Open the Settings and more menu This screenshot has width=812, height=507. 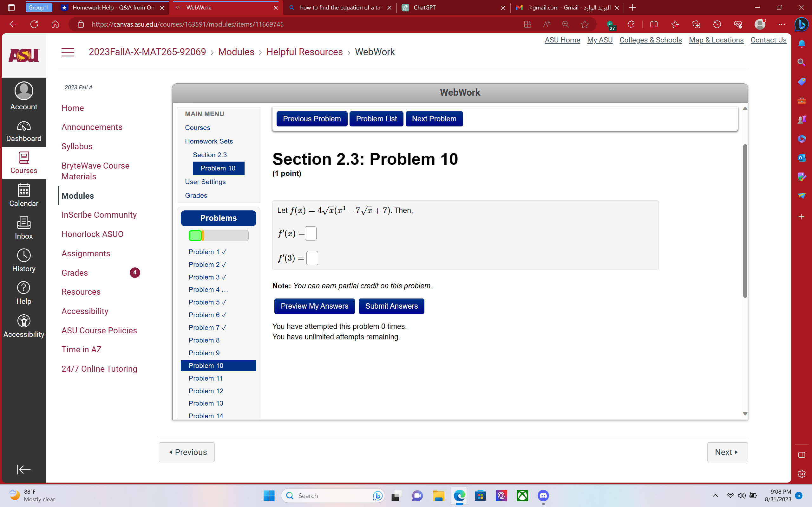(x=782, y=24)
